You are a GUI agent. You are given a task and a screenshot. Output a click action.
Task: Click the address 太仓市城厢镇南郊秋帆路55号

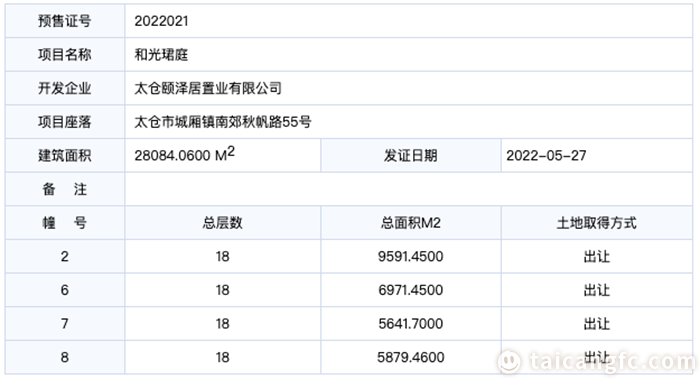pyautogui.click(x=223, y=121)
